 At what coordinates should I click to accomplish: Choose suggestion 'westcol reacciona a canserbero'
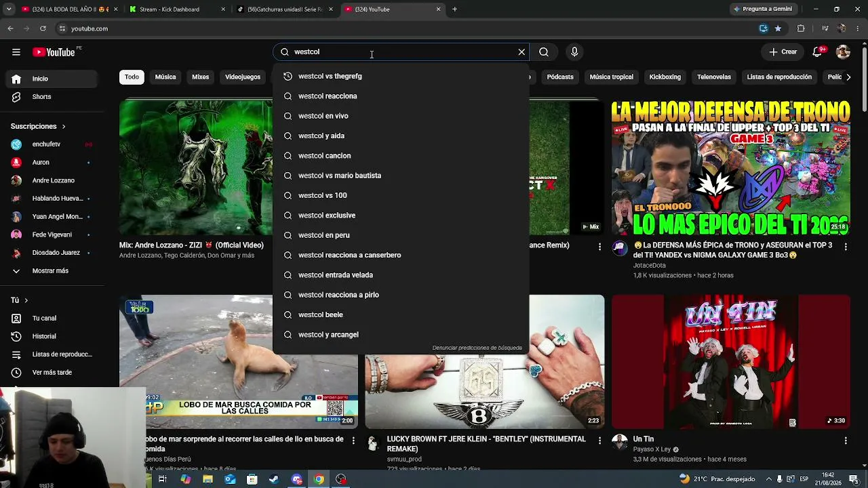point(401,256)
